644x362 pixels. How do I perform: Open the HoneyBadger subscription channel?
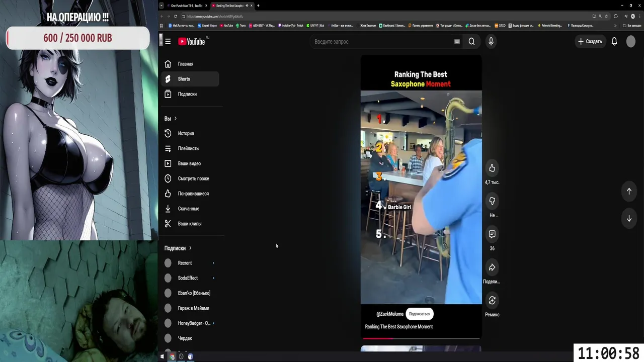coord(190,323)
